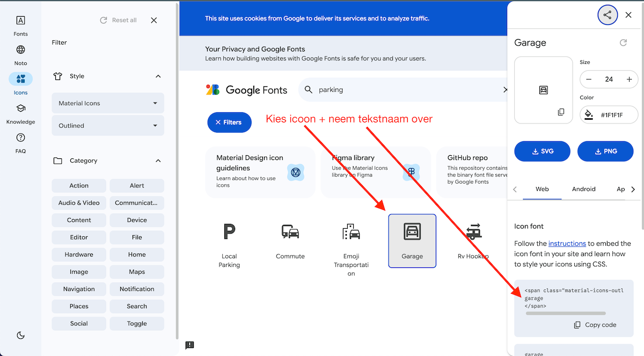This screenshot has width=644, height=356.
Task: Copy the icon using preview copy button
Action: (x=561, y=112)
